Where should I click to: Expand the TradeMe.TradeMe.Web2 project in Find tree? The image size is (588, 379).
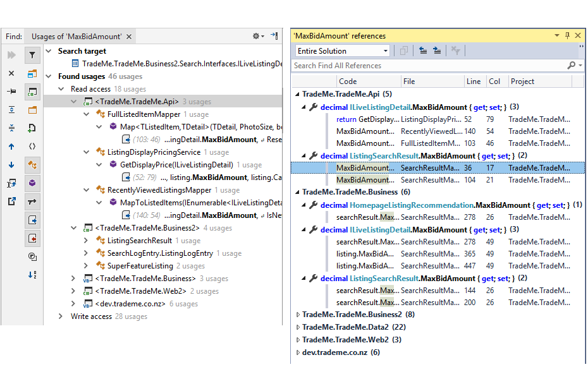(x=74, y=291)
